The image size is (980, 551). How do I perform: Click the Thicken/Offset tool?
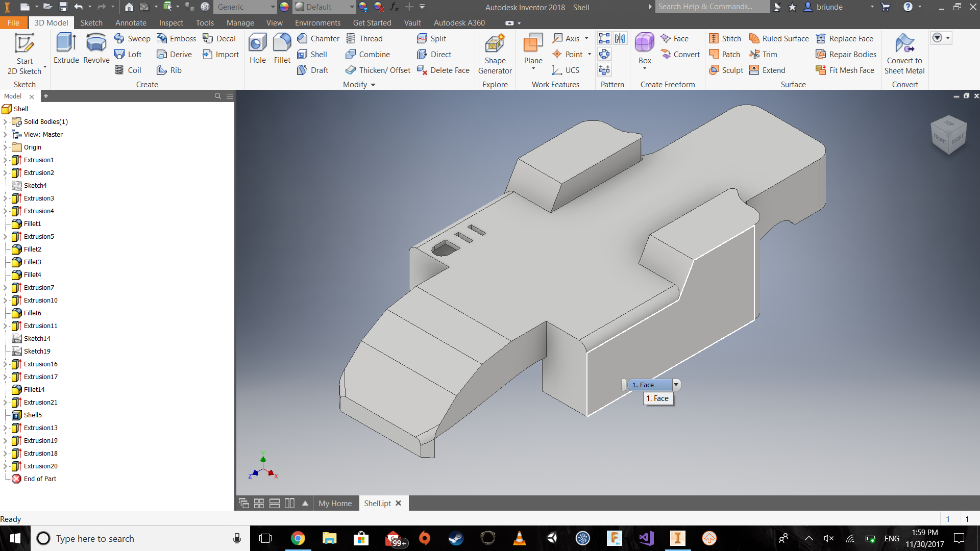click(x=378, y=70)
